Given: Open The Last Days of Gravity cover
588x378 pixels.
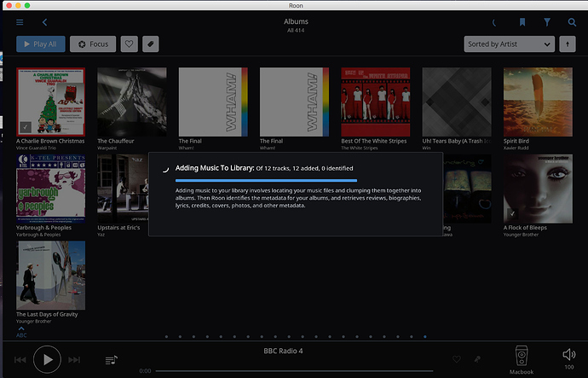Looking at the screenshot, I should point(50,275).
